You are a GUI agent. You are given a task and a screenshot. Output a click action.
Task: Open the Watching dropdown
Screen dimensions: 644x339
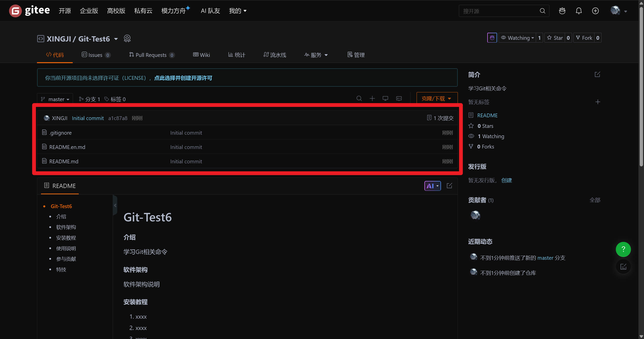pos(517,38)
